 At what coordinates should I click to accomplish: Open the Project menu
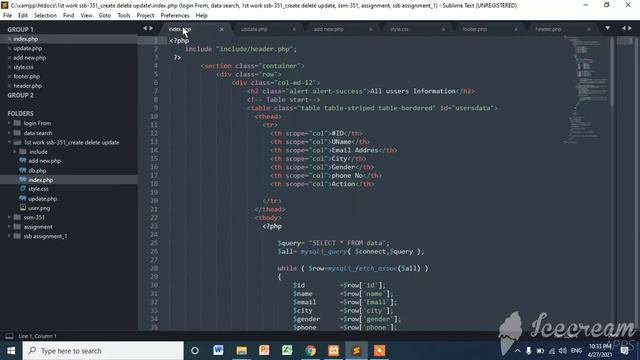point(145,16)
